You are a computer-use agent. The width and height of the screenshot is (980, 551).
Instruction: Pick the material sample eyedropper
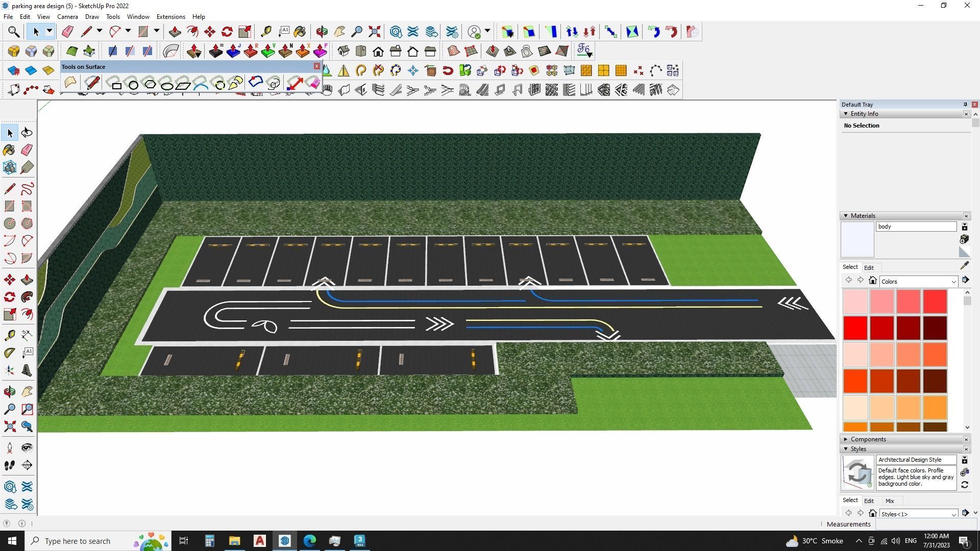[964, 266]
